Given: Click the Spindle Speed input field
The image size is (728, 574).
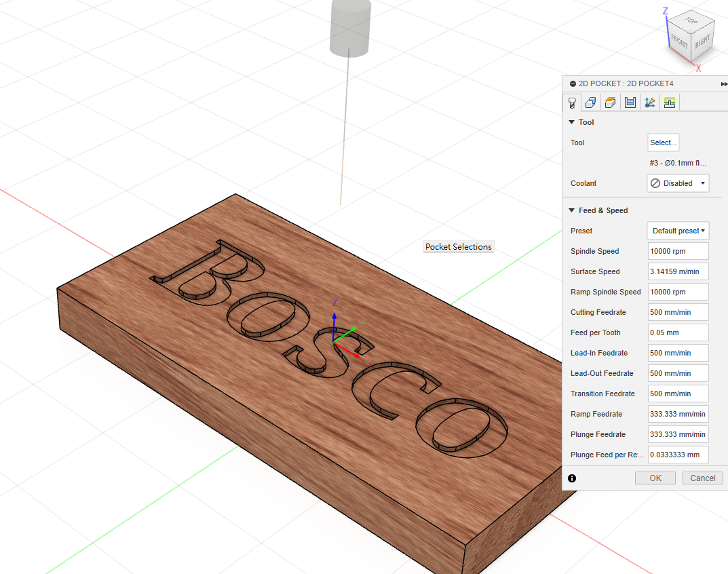Looking at the screenshot, I should pos(678,251).
